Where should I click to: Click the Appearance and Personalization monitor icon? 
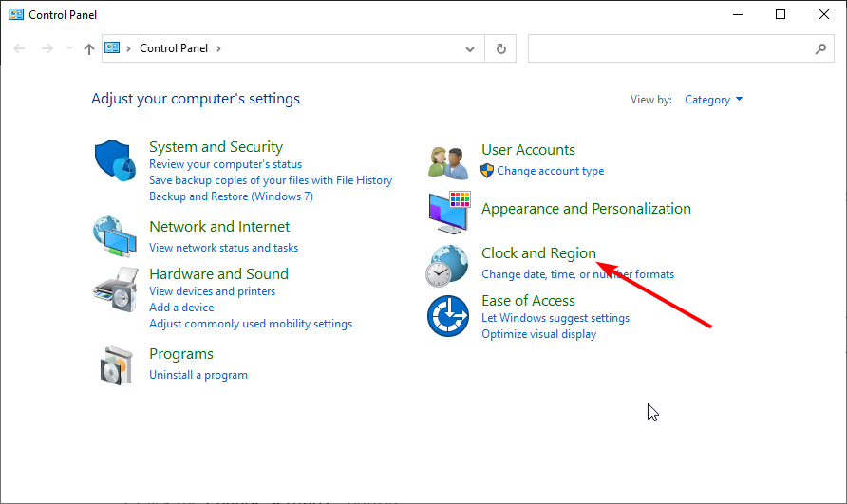[449, 213]
